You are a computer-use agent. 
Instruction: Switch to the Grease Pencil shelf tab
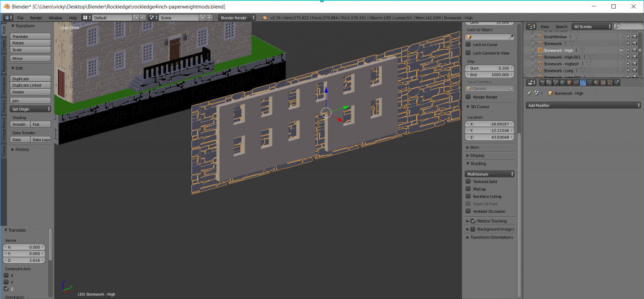coord(4,131)
